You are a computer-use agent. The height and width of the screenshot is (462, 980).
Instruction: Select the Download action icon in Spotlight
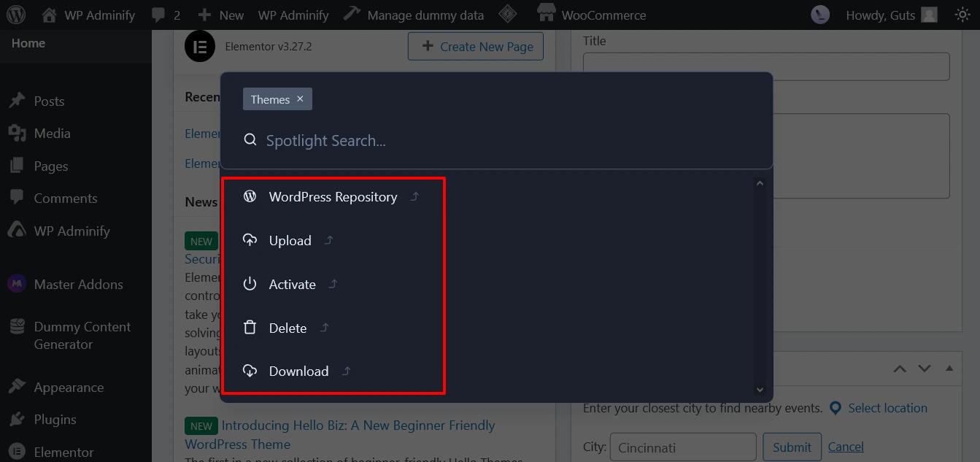pos(250,371)
